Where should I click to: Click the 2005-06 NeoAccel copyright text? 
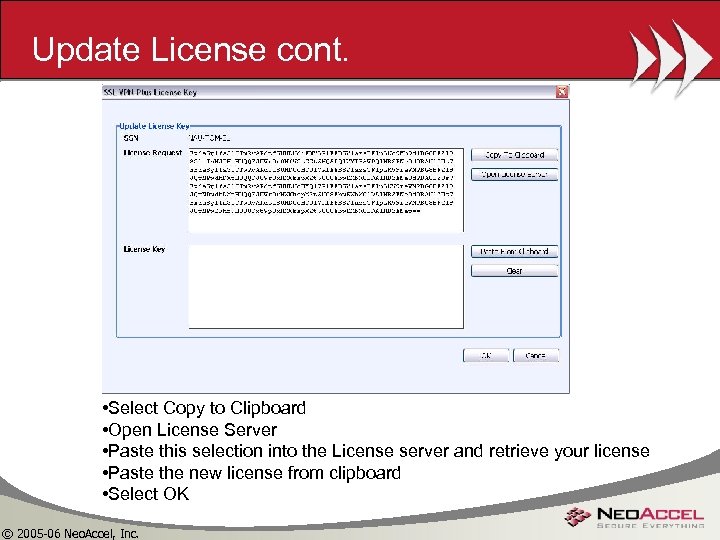tap(69, 534)
